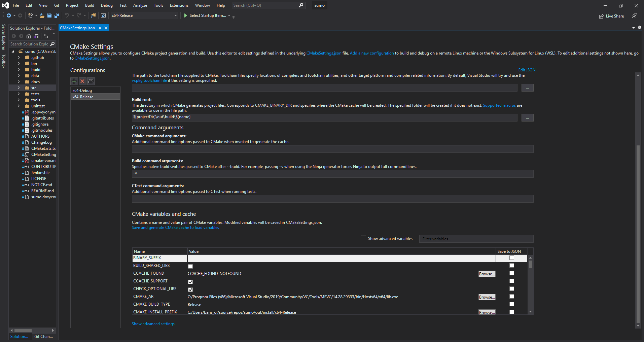Expand the src folder in Solution Explorer

point(19,88)
